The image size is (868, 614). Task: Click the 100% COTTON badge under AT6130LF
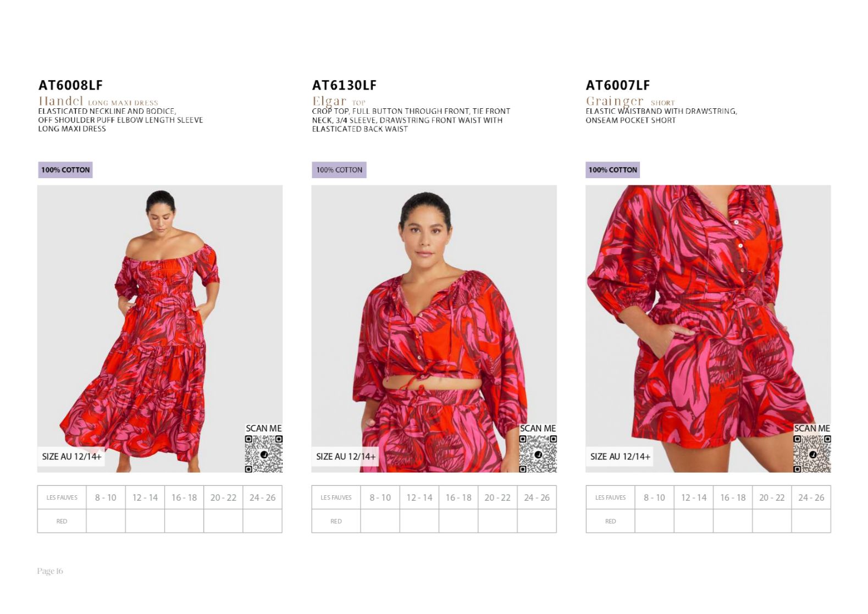click(339, 170)
